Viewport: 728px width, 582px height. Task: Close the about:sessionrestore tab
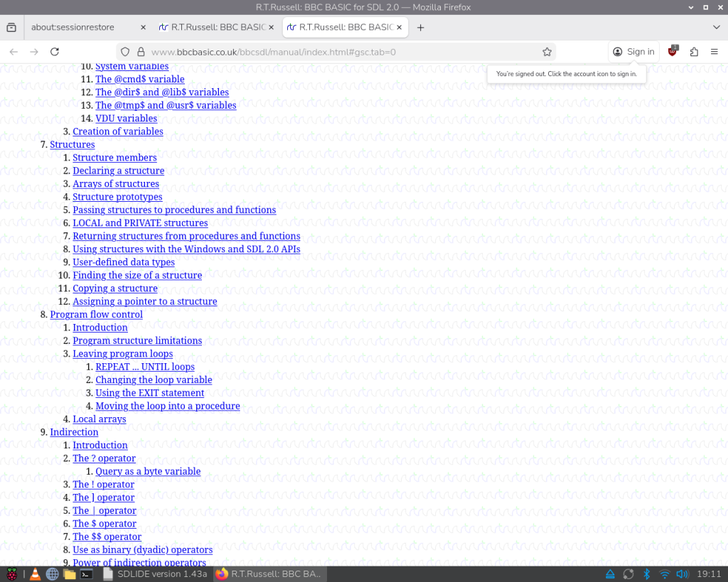pos(143,28)
